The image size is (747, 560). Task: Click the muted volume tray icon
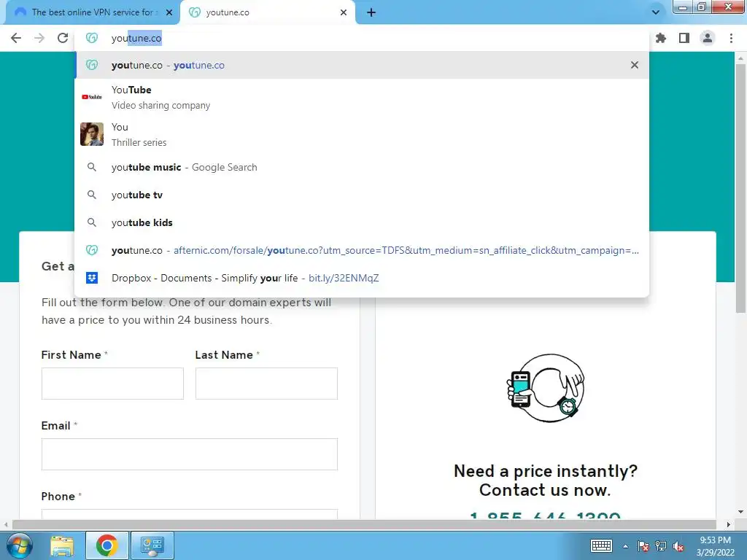[x=678, y=546]
